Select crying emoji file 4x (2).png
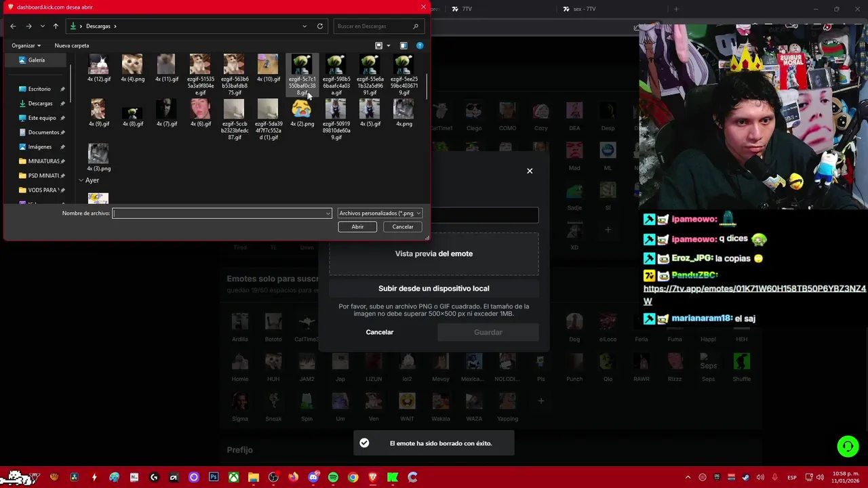 [302, 113]
